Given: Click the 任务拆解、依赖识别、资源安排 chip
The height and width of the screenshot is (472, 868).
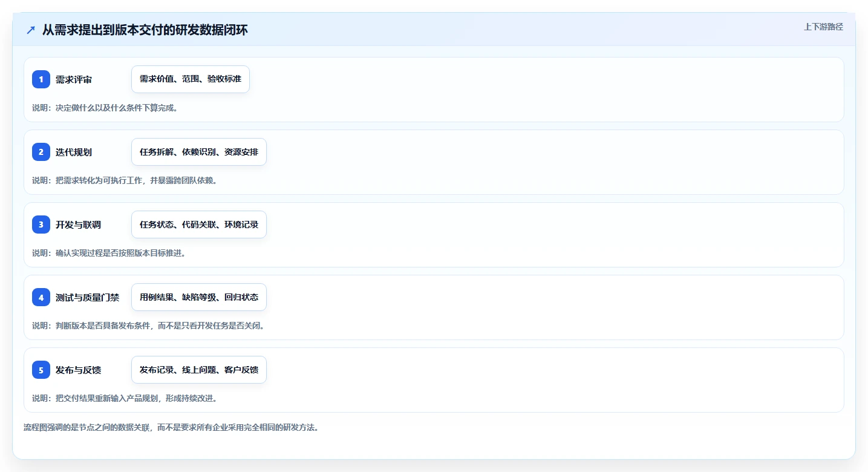Looking at the screenshot, I should pos(199,152).
